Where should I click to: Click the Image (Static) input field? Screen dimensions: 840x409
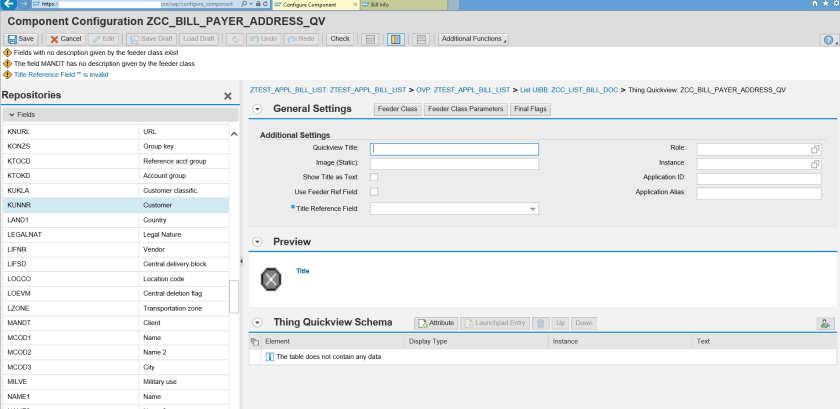pos(454,164)
